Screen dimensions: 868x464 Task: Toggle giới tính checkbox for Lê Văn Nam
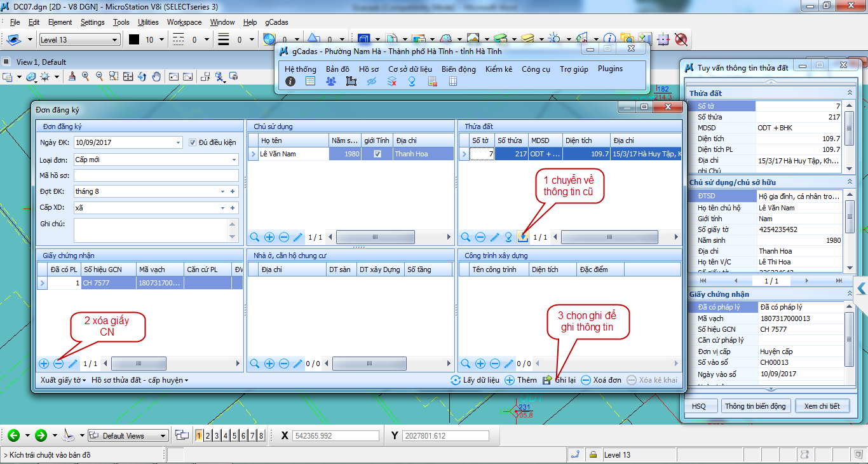[x=377, y=154]
